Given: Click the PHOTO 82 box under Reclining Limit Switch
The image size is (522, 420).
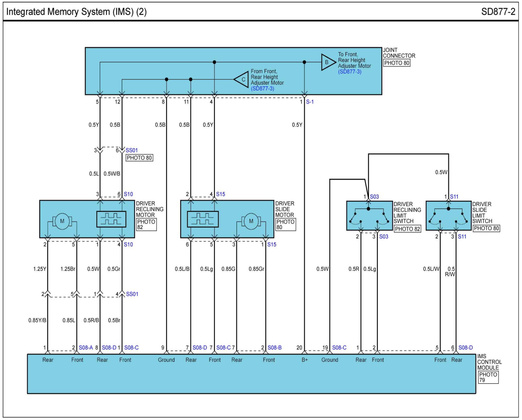Looking at the screenshot, I should tap(407, 229).
